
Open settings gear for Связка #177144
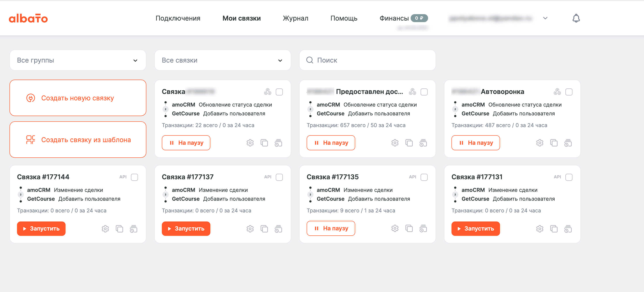point(105,229)
